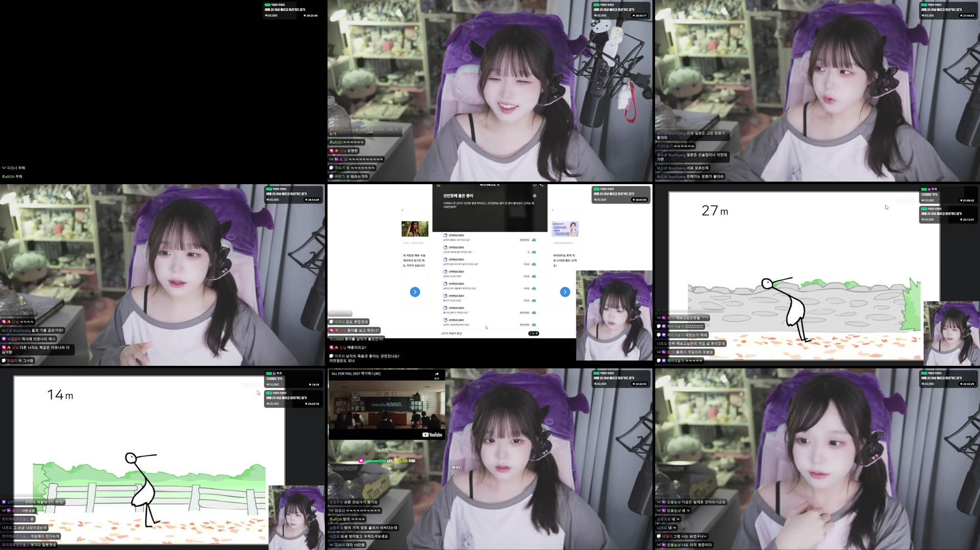Open the ID-card advertisement thumbnail beside the quiz
The width and height of the screenshot is (980, 550).
pos(565,229)
